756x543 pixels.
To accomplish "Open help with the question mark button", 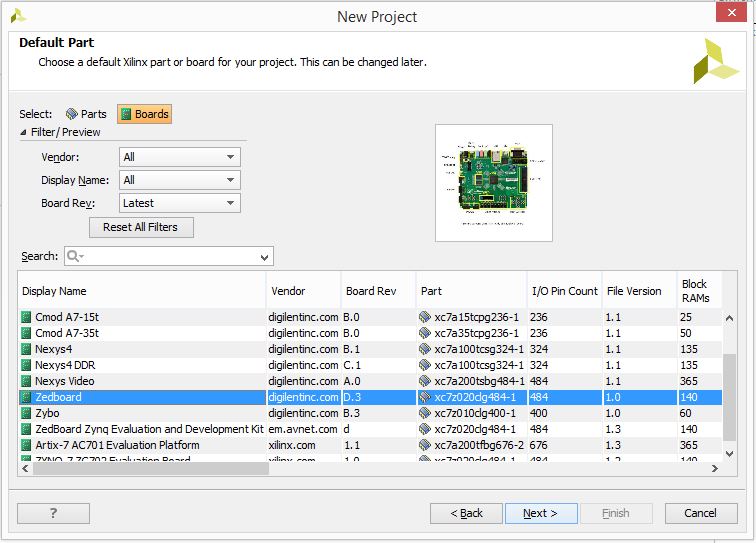I will click(54, 513).
